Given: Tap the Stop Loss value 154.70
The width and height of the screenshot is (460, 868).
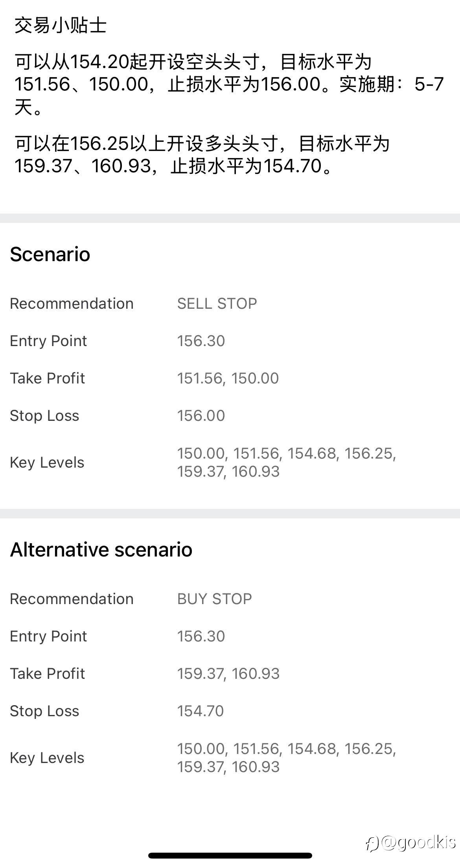Looking at the screenshot, I should click(x=201, y=711).
